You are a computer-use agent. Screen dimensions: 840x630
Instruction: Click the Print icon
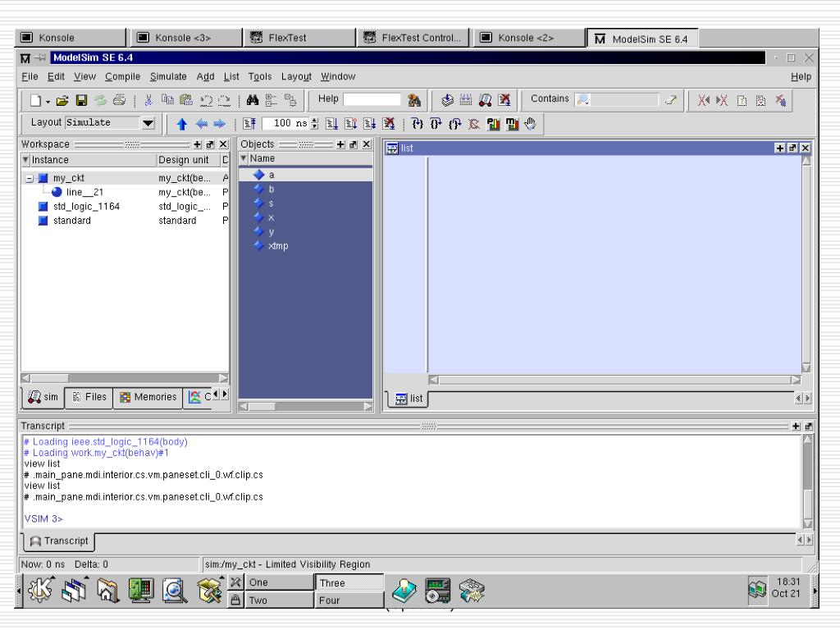coord(119,100)
